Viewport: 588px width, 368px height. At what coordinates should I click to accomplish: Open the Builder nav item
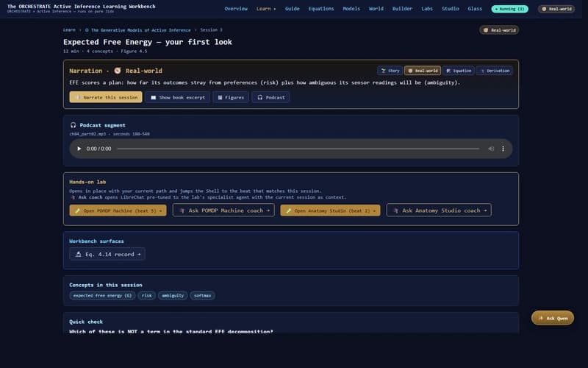pos(402,9)
